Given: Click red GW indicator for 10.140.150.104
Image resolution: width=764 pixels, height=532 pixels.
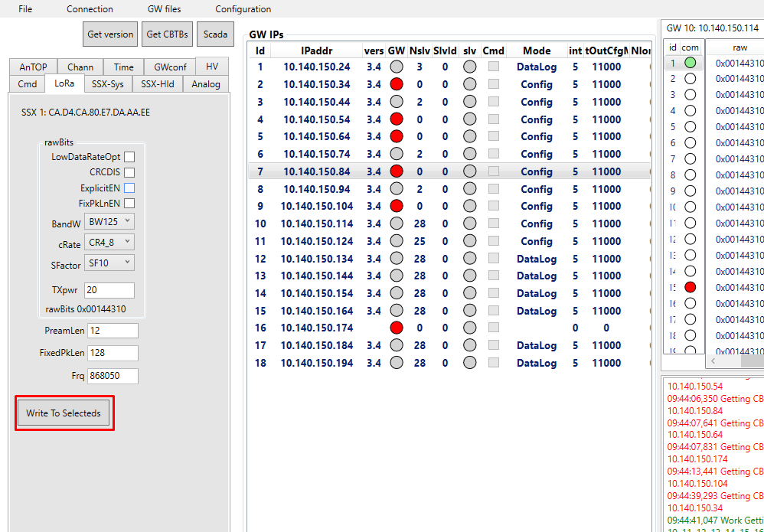Looking at the screenshot, I should coord(397,206).
